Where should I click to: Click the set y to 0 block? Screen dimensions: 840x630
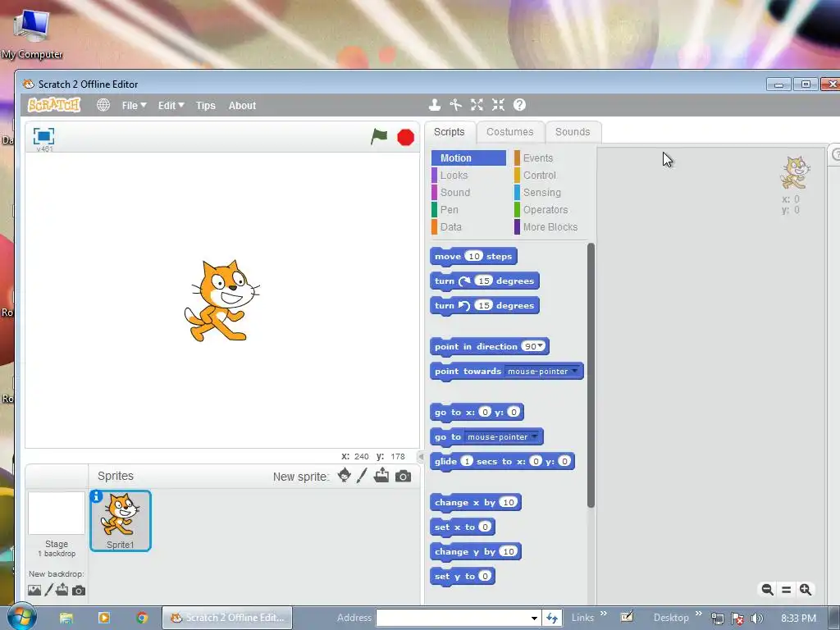tap(462, 576)
